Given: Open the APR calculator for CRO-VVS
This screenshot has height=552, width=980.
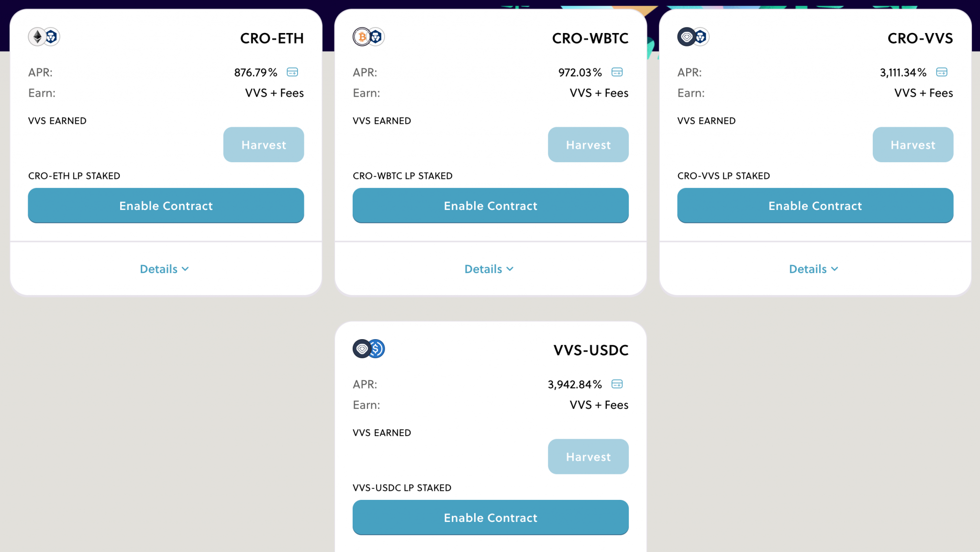Looking at the screenshot, I should point(942,72).
